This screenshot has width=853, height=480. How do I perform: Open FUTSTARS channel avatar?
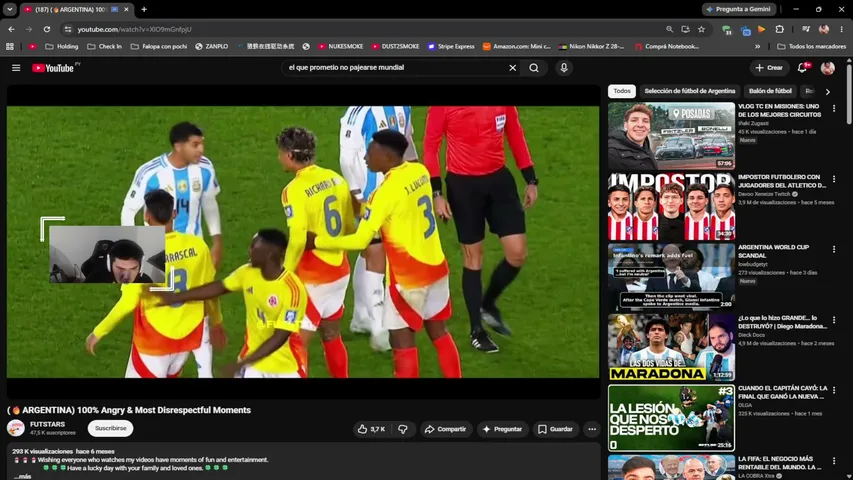(16, 428)
